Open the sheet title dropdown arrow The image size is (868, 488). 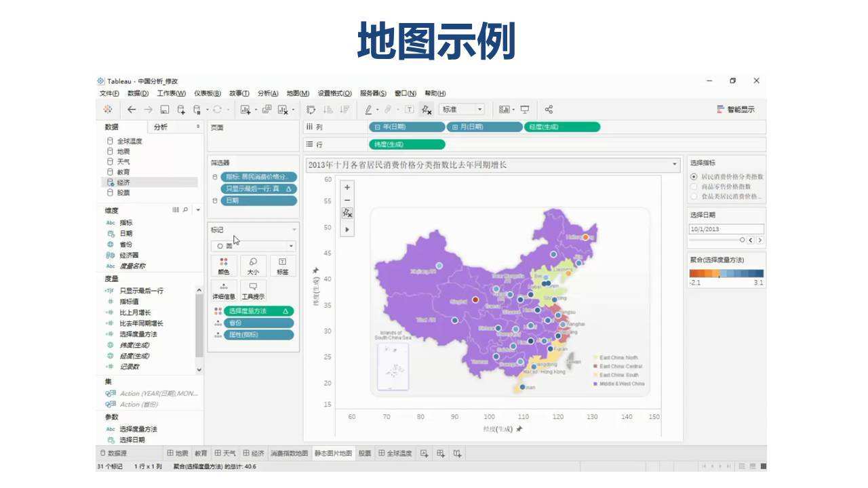675,163
